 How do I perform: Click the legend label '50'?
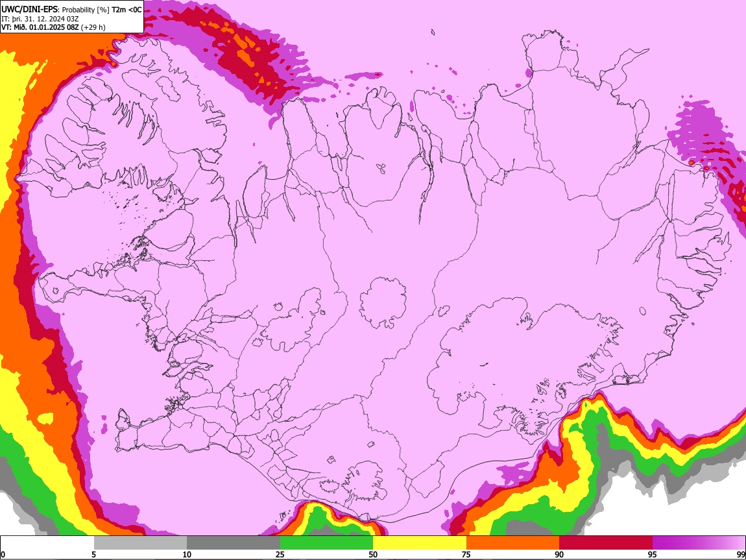point(373,554)
